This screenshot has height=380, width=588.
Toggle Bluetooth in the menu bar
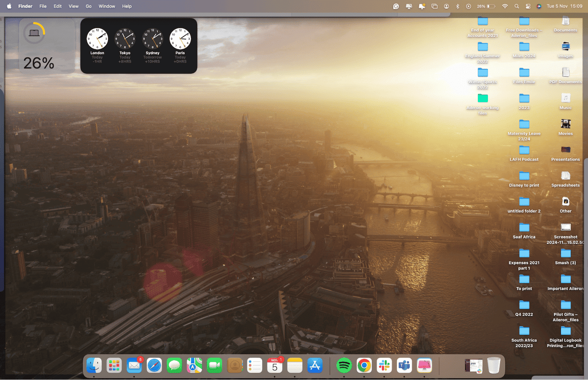pos(458,6)
